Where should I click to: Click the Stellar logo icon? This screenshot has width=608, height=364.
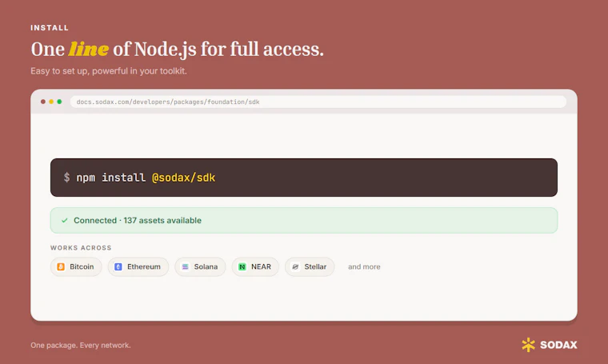(295, 266)
